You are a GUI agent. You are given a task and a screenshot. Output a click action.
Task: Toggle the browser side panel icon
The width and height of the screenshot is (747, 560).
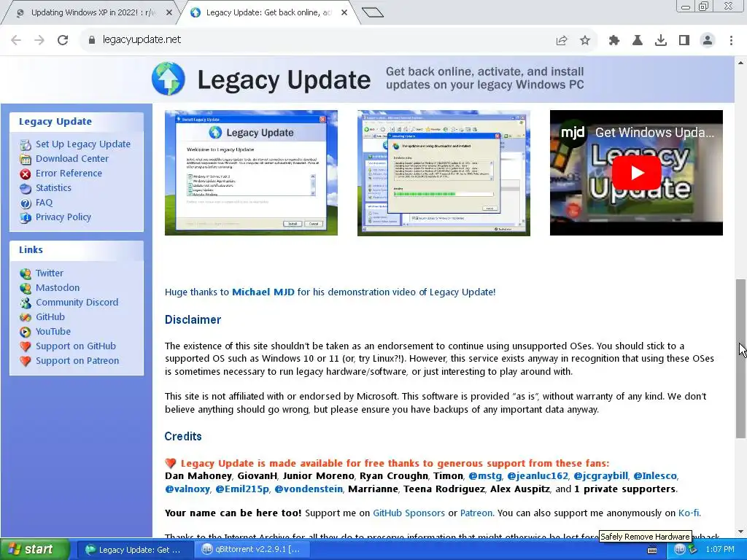(684, 41)
